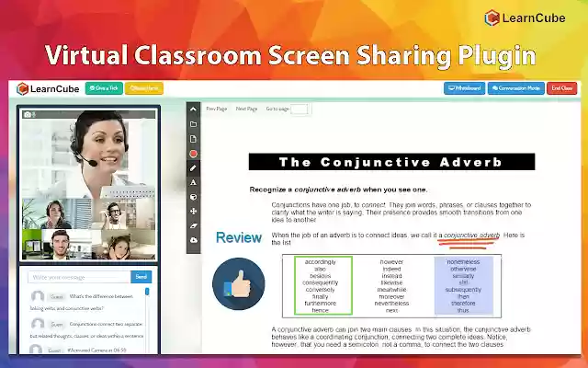
Task: Pick the red color circle in the toolbar
Action: pos(193,154)
